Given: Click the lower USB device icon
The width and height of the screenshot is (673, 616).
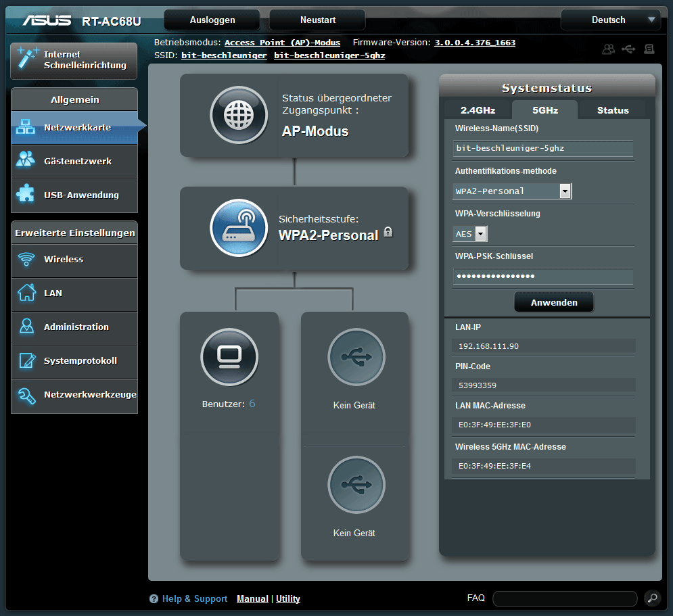Looking at the screenshot, I should pyautogui.click(x=356, y=485).
